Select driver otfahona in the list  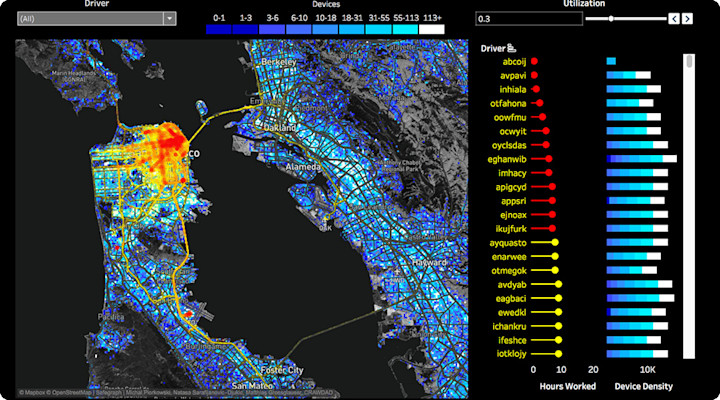[508, 103]
